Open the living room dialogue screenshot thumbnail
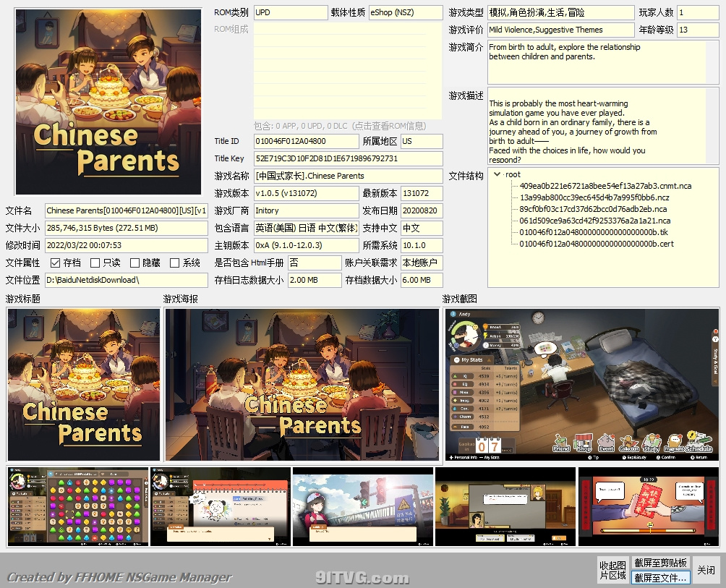Screen dimensions: 726x588 [505, 506]
